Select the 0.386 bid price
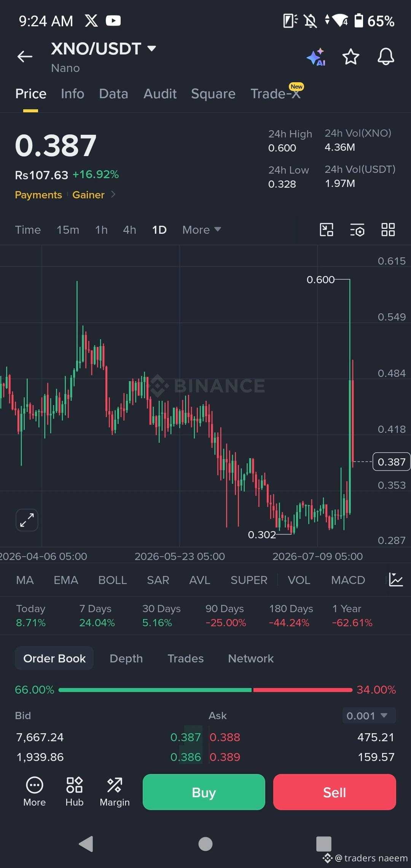 tap(185, 757)
